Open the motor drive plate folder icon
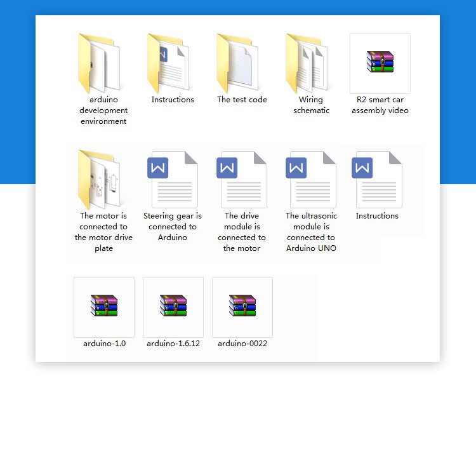 [99, 180]
